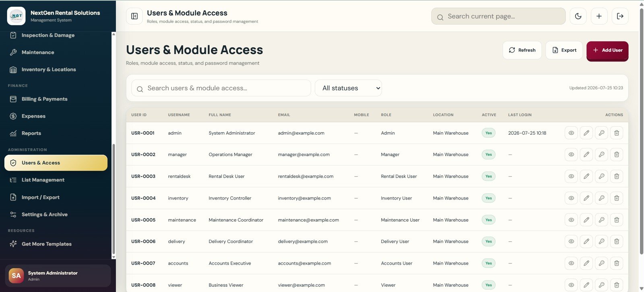Image resolution: width=644 pixels, height=292 pixels.
Task: Select Users & Access menu item
Action: click(56, 163)
